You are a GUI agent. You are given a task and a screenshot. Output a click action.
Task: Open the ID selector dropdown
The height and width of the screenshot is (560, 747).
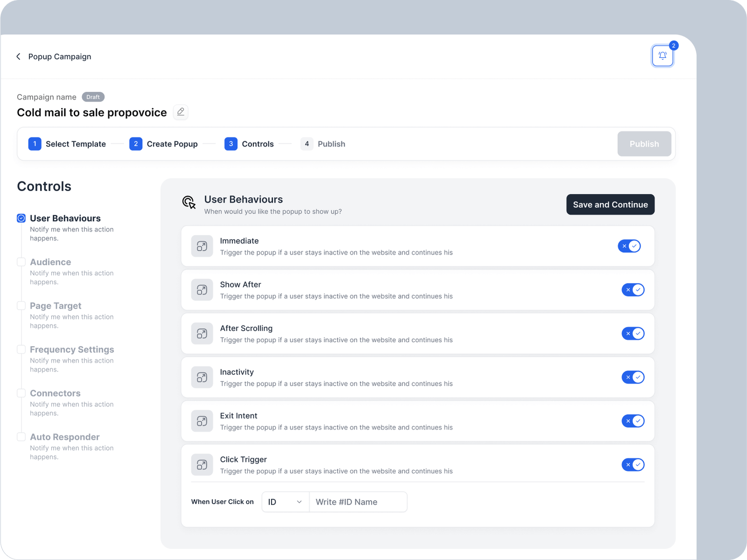pos(285,502)
